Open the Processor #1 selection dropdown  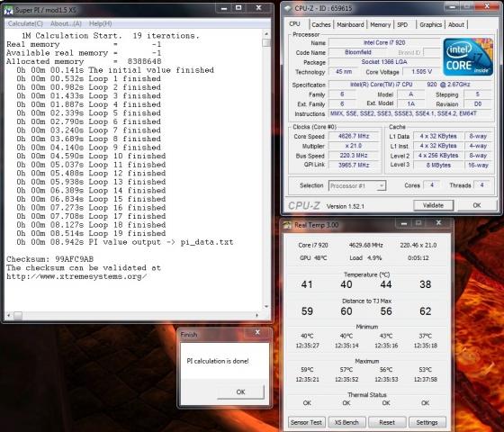click(x=357, y=185)
